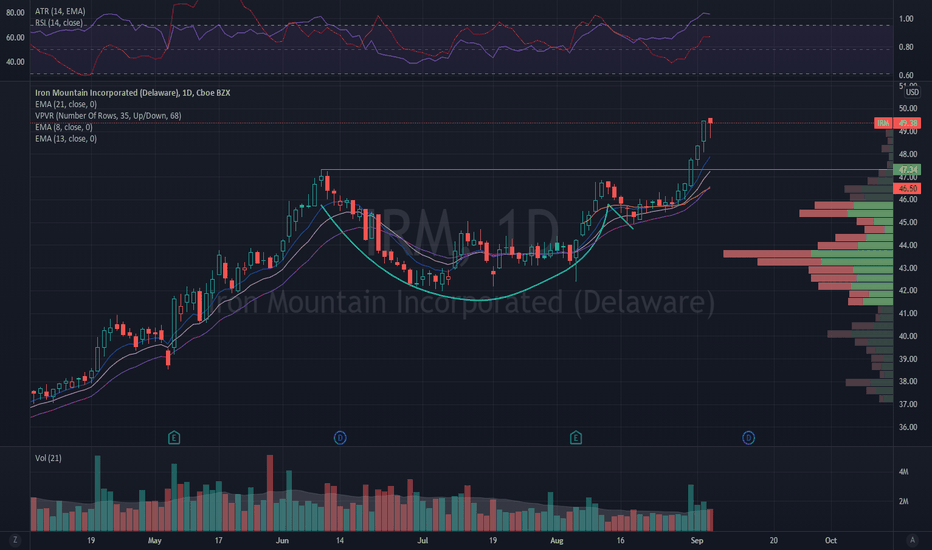The height and width of the screenshot is (550, 932).
Task: Click the 1.00 value on ATR axis
Action: [906, 19]
